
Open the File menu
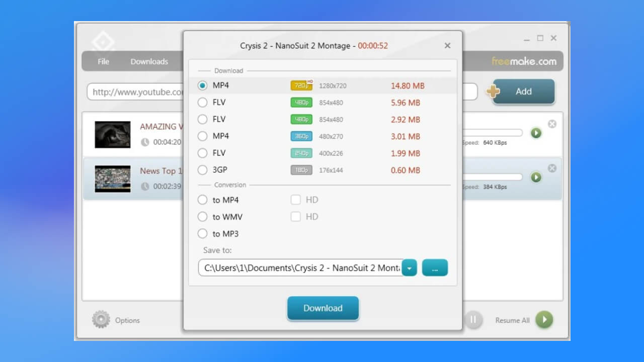click(103, 61)
